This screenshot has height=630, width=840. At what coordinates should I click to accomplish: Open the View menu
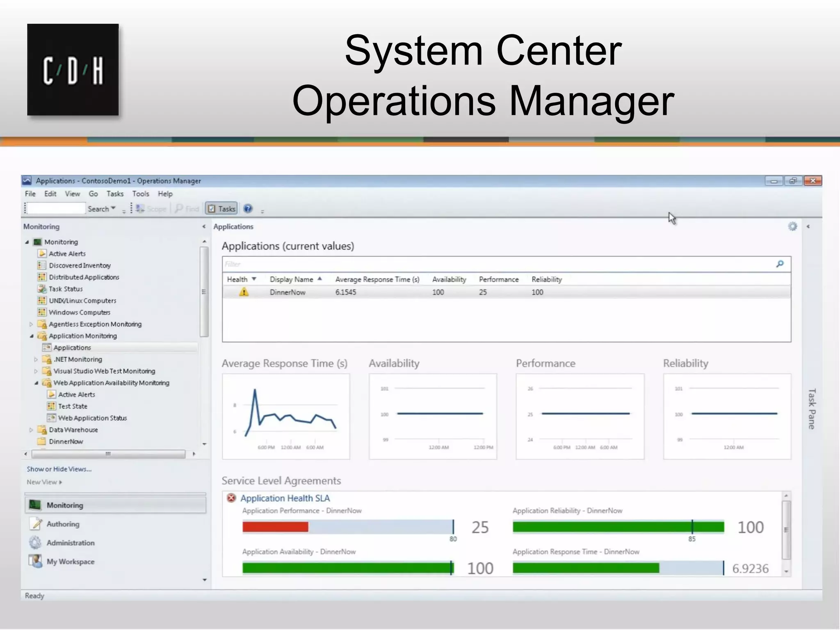(73, 194)
